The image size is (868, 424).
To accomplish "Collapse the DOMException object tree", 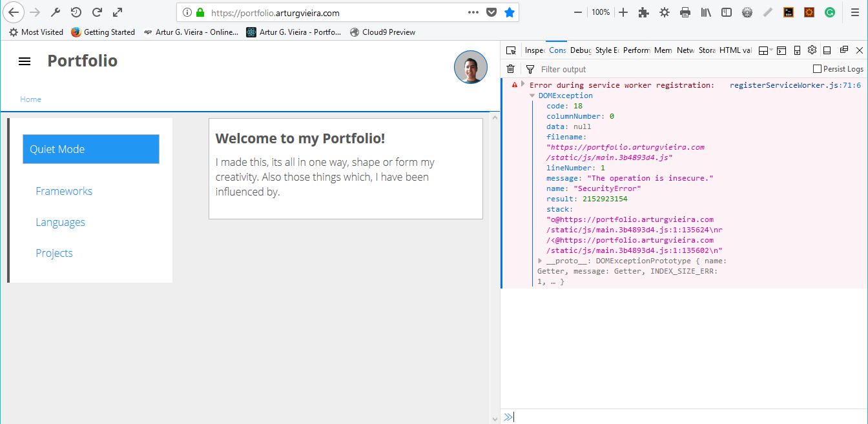I will click(532, 96).
